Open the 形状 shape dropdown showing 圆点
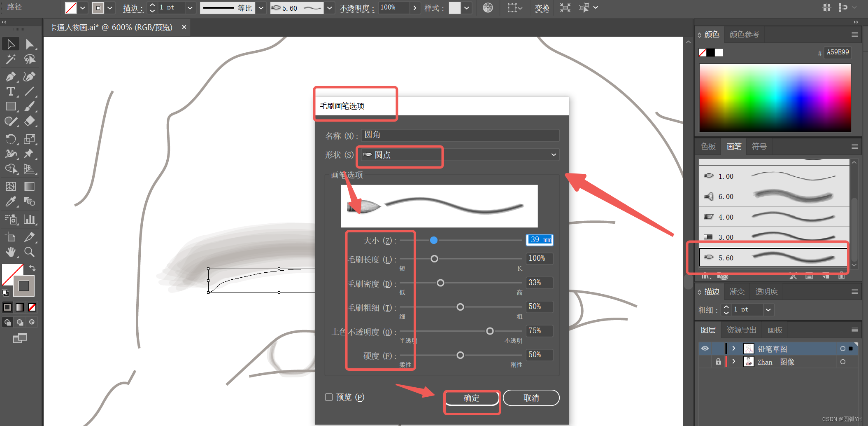The image size is (868, 426). click(458, 154)
